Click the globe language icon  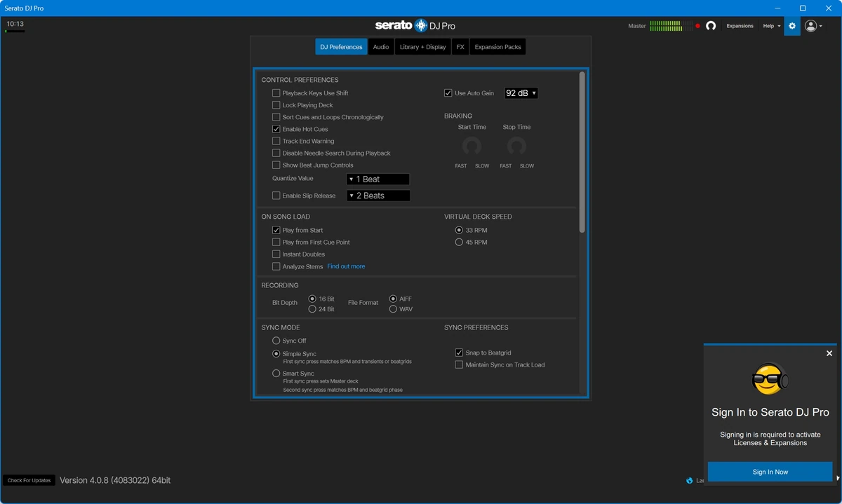690,481
